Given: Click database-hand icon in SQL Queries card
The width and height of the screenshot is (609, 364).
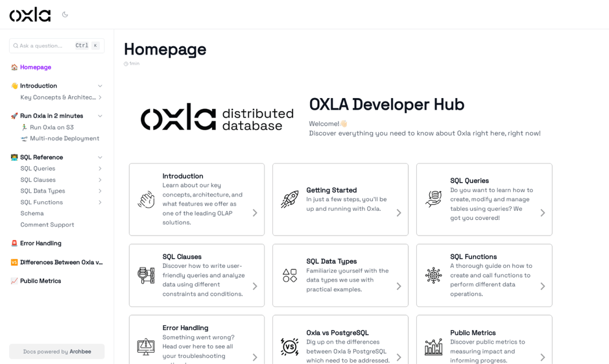Looking at the screenshot, I should 434,199.
